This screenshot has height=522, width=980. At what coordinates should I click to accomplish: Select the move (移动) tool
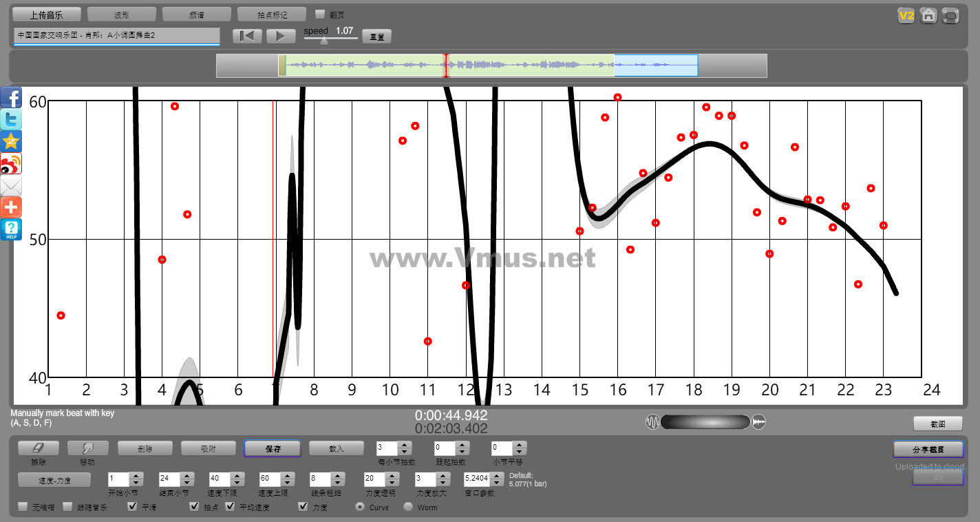point(87,448)
